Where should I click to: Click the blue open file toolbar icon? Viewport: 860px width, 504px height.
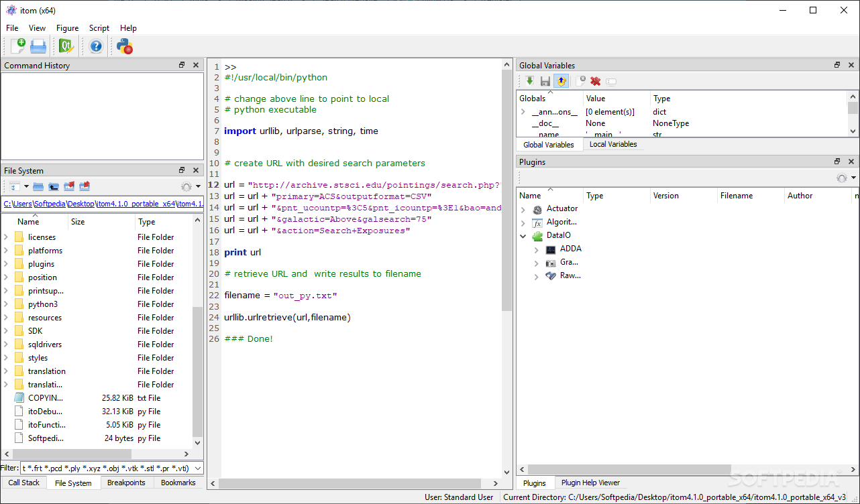(38, 46)
